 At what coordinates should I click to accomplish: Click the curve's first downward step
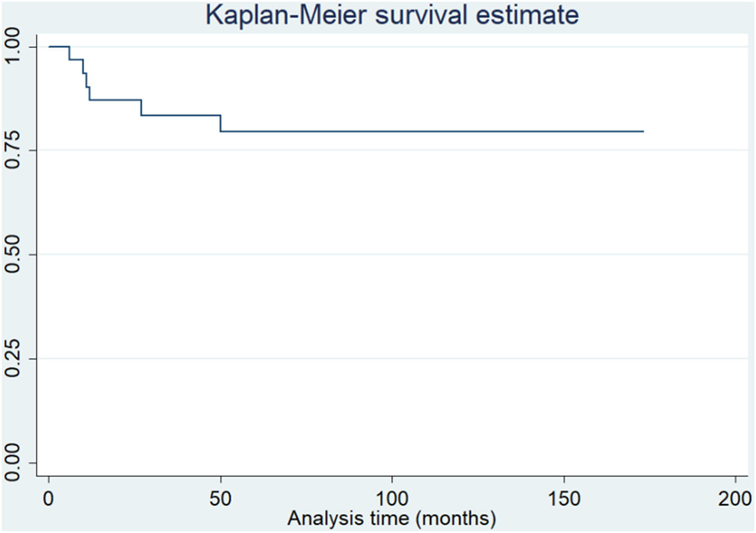(69, 53)
